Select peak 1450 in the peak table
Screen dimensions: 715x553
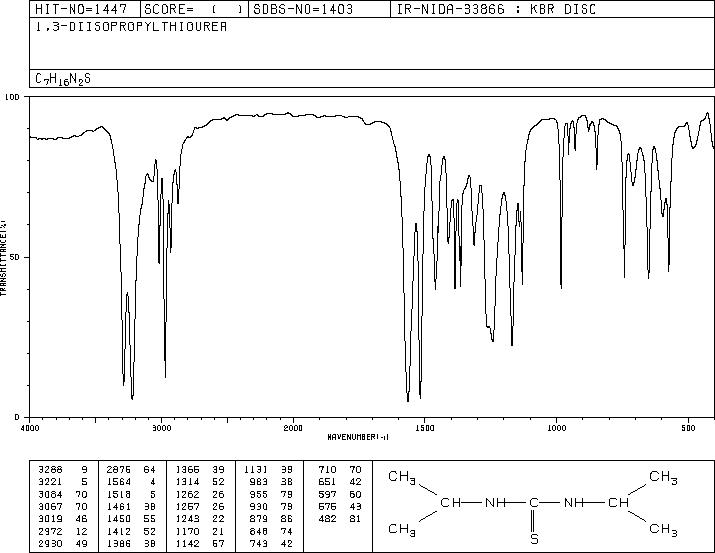(119, 519)
